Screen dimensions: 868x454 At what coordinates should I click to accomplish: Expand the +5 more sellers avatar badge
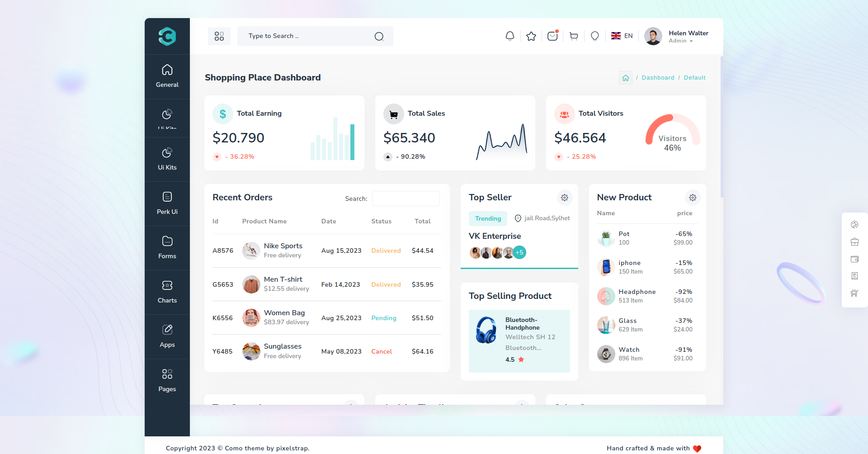(x=520, y=252)
